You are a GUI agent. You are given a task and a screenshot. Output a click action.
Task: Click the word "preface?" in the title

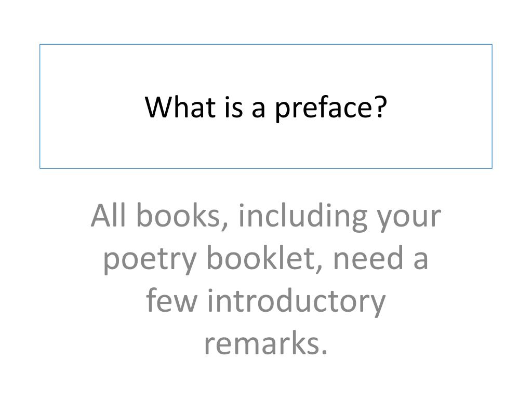331,108
